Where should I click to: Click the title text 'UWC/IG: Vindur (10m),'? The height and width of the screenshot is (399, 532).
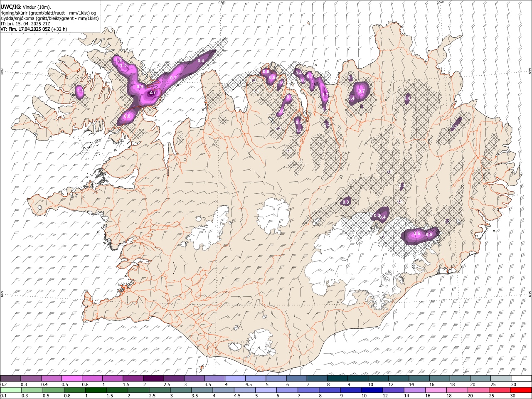26,7
